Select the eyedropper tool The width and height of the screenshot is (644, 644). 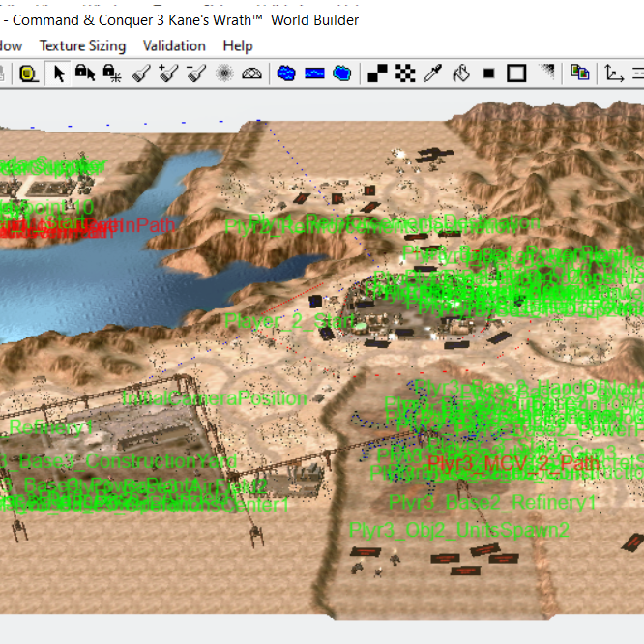point(433,73)
